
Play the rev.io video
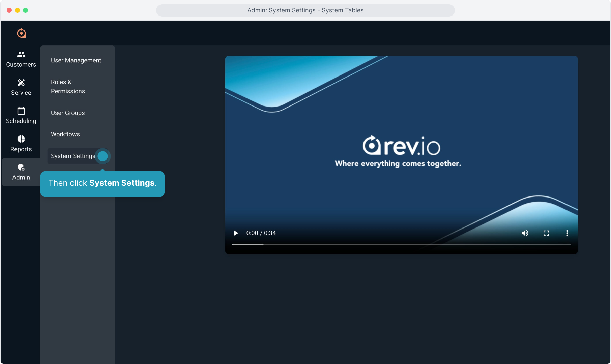[236, 233]
